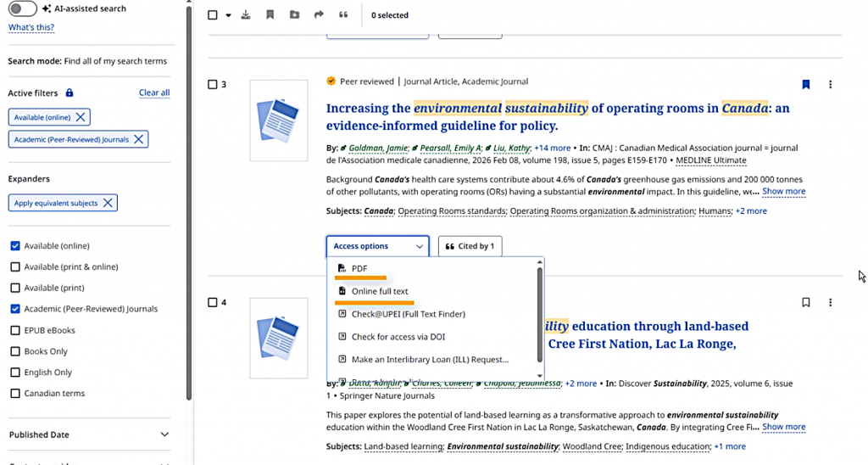
Task: Bookmark result 4
Action: click(x=806, y=303)
